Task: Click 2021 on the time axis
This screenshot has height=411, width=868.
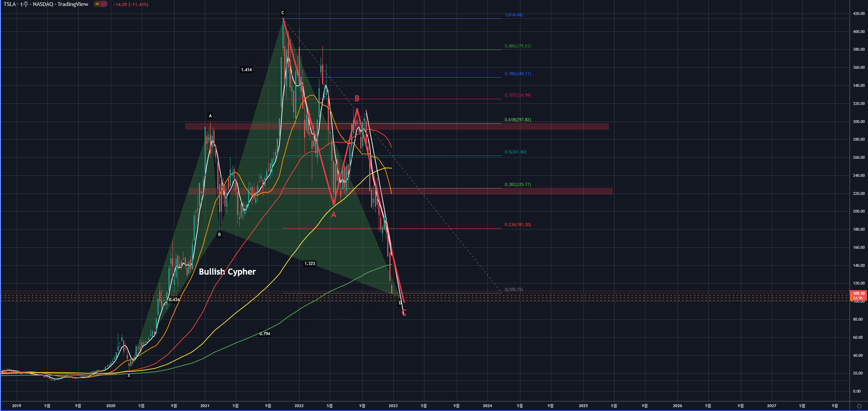Action: pos(205,406)
